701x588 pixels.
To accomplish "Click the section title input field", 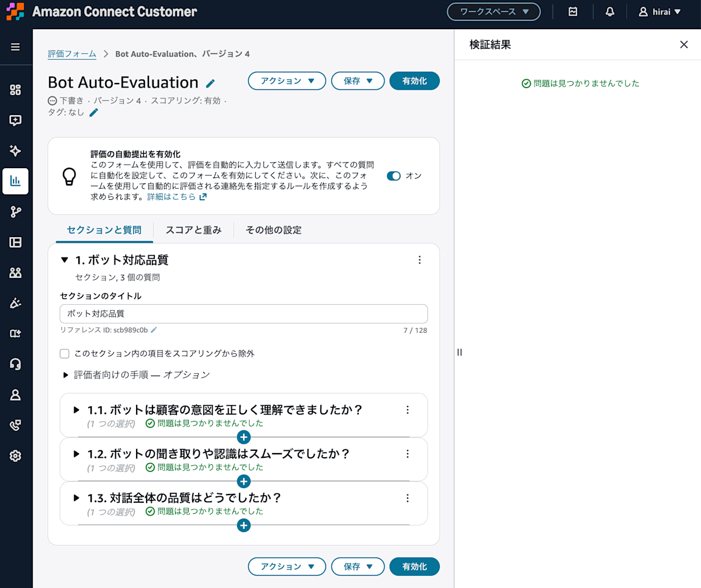I will click(x=244, y=314).
